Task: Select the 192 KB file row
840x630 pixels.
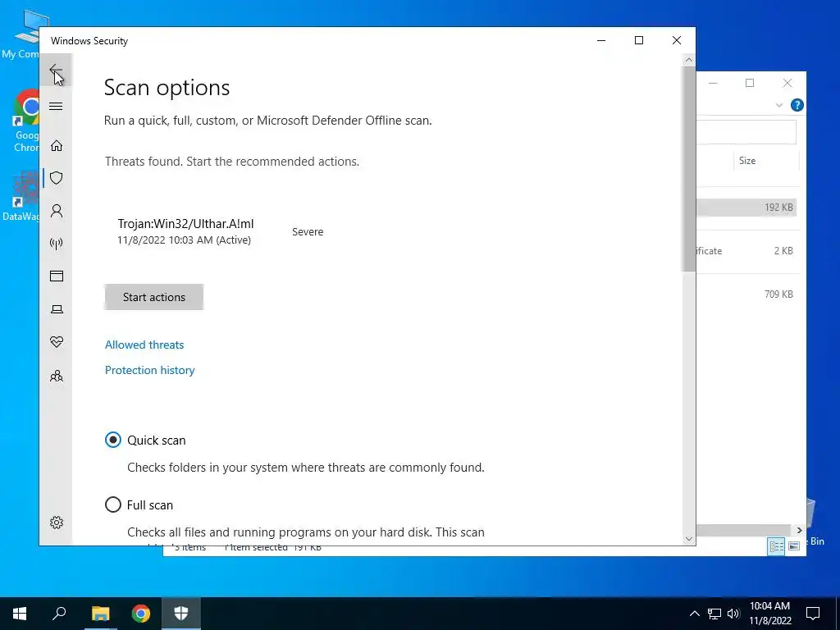Action: [x=746, y=208]
